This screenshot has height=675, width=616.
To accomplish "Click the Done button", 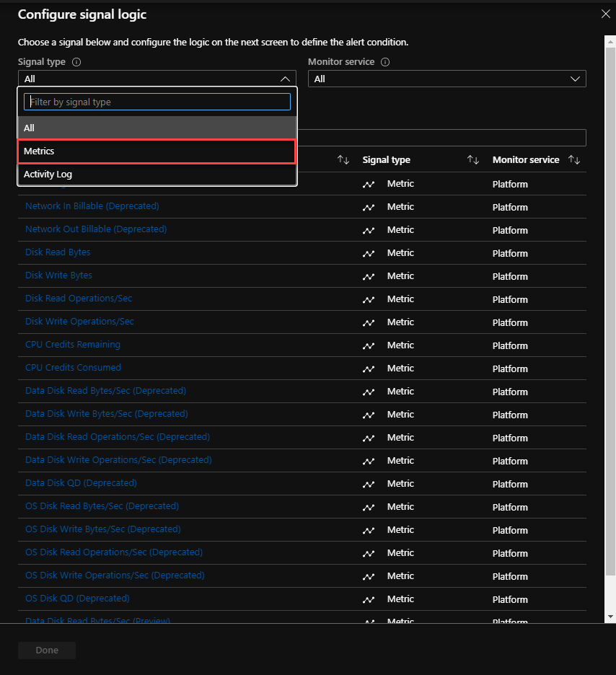I will [x=46, y=650].
